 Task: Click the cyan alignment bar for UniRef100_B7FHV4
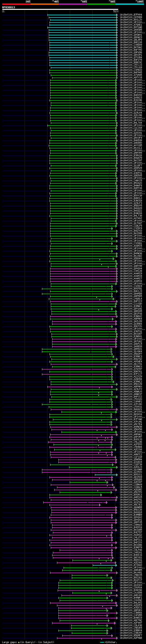point(82,15)
